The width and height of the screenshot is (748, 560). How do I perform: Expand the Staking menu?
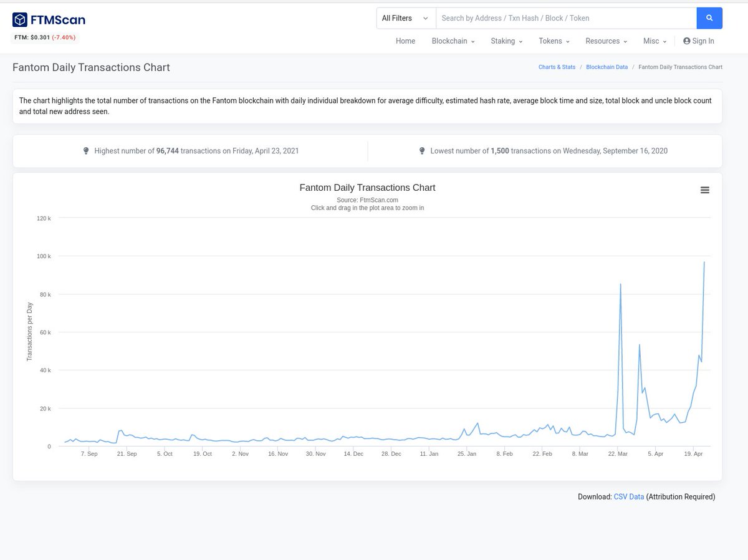point(507,41)
